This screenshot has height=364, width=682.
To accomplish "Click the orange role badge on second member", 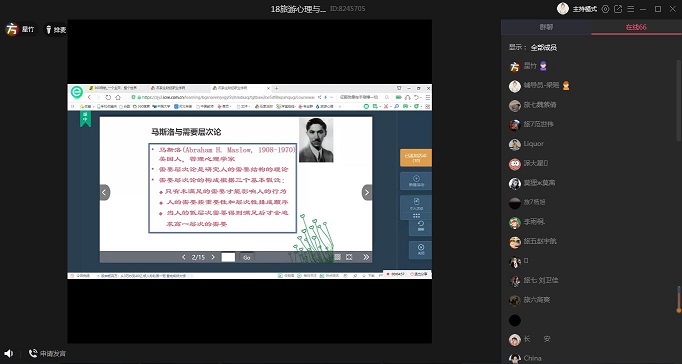I will (x=565, y=86).
